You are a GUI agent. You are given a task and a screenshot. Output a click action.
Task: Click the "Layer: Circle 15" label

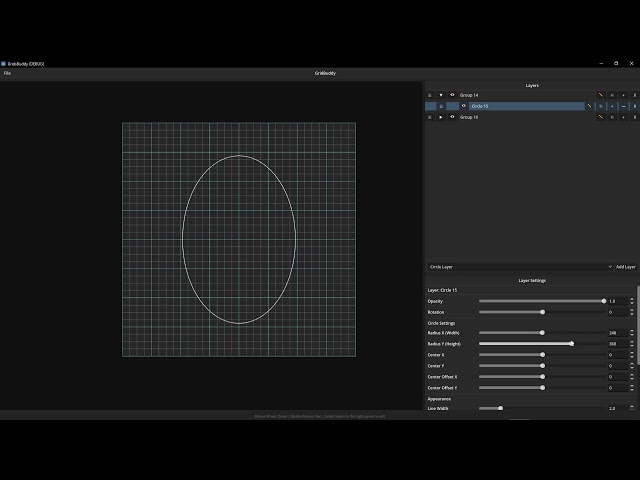point(442,290)
